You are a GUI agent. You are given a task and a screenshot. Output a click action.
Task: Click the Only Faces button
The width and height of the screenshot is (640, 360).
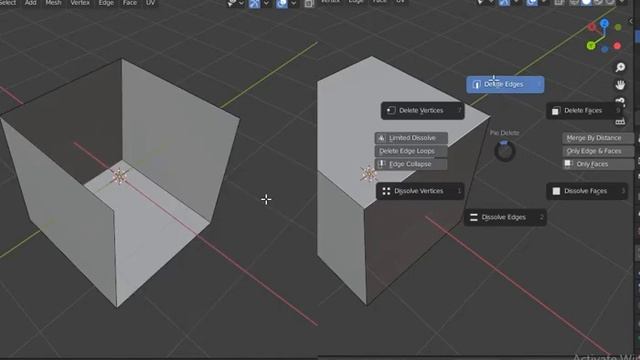pos(598,164)
